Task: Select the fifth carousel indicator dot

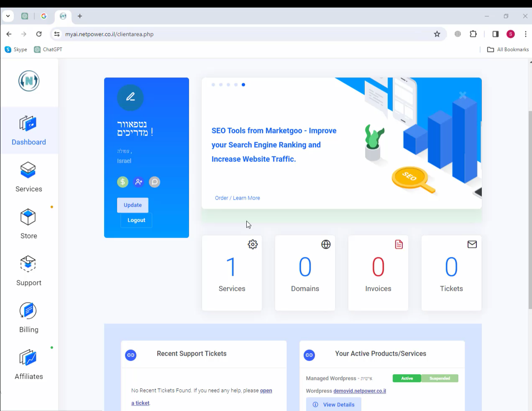Action: tap(243, 85)
